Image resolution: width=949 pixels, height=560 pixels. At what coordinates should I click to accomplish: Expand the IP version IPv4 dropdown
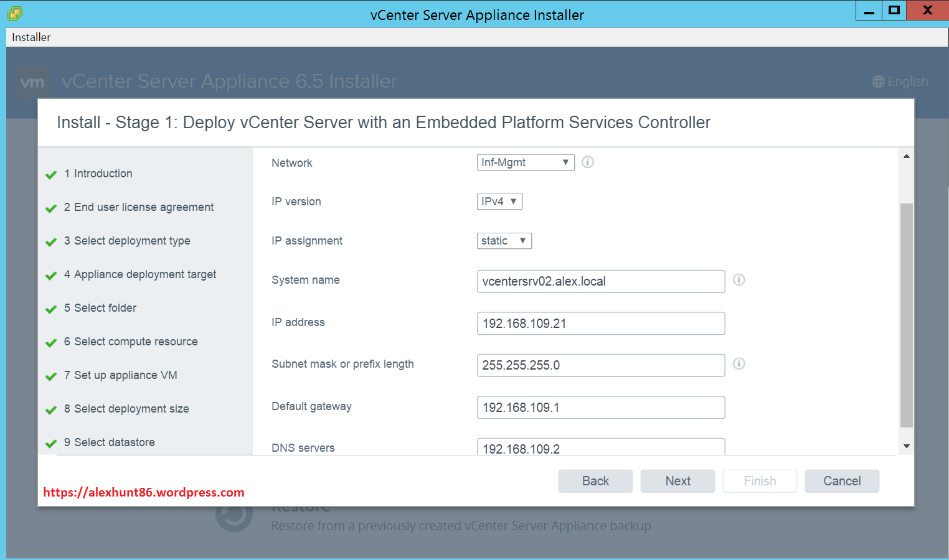pyautogui.click(x=499, y=202)
